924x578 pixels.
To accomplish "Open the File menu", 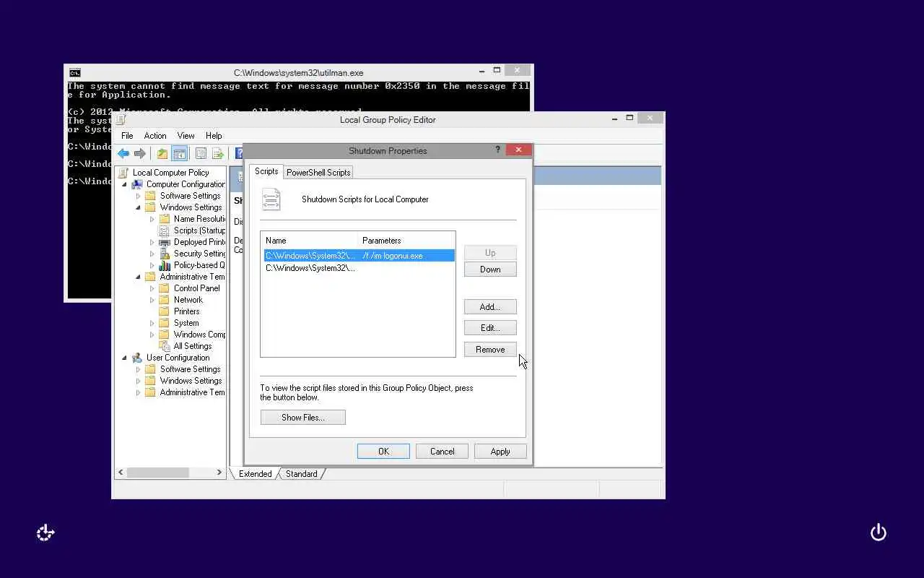I will tap(127, 136).
